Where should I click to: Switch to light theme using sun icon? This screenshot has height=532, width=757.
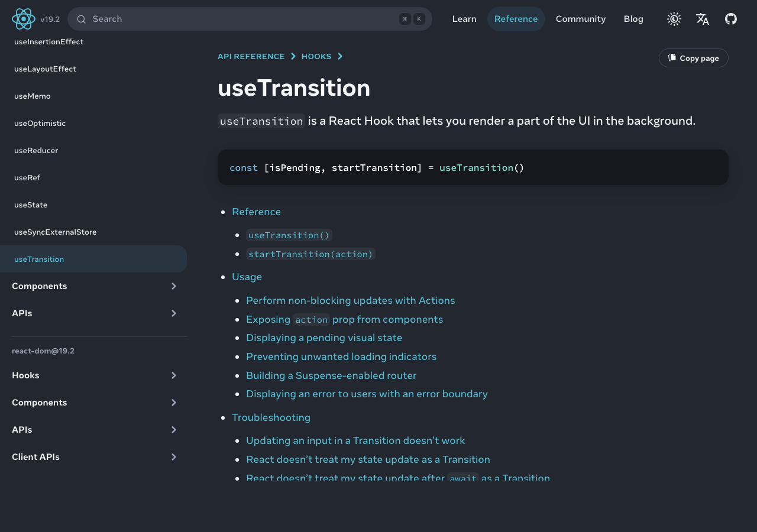coord(674,18)
